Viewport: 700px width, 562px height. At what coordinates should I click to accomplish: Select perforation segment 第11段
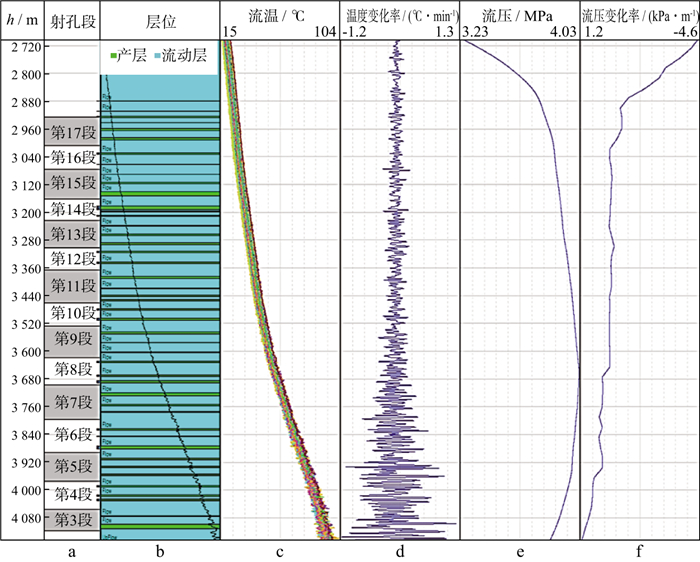click(72, 287)
